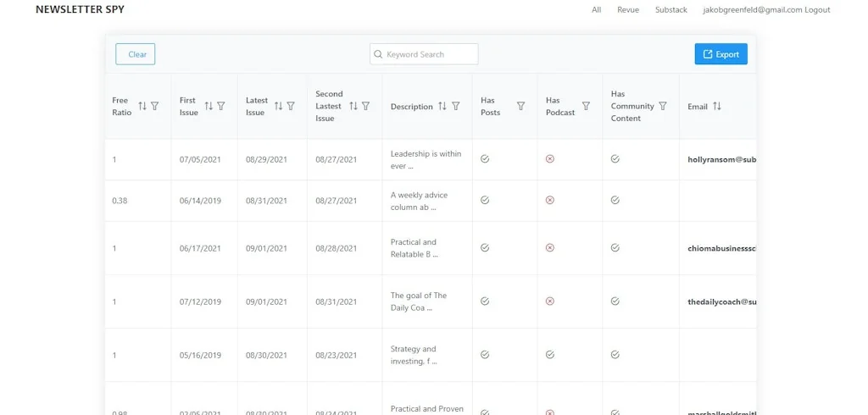Select chiomabusiness email cell
The image size is (868, 415).
(x=722, y=248)
